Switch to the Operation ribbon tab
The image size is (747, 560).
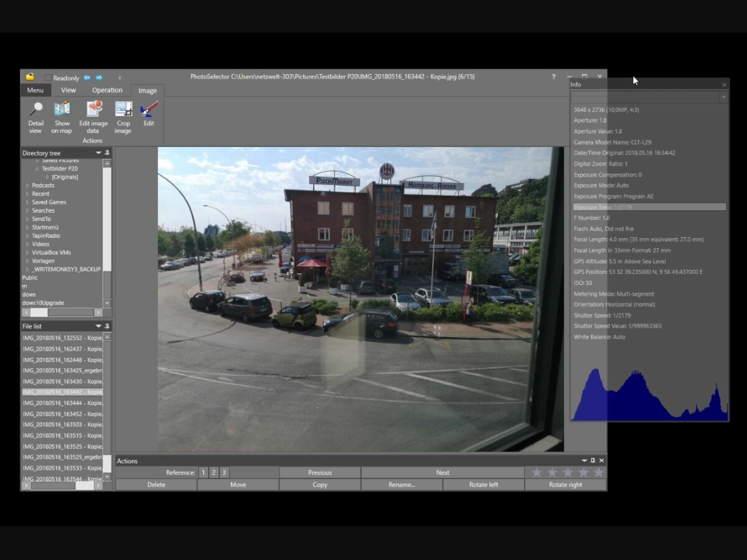[x=107, y=90]
